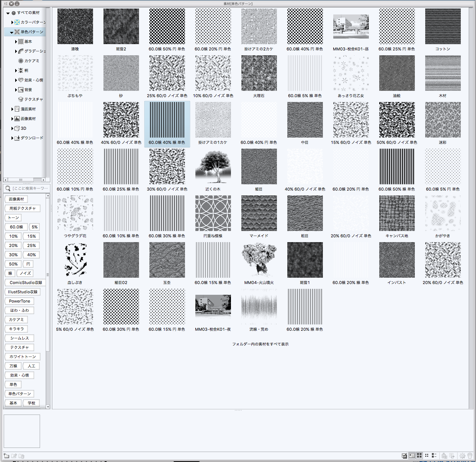Select テクスチャ in the material tree
This screenshot has width=476, height=462.
pos(33,99)
